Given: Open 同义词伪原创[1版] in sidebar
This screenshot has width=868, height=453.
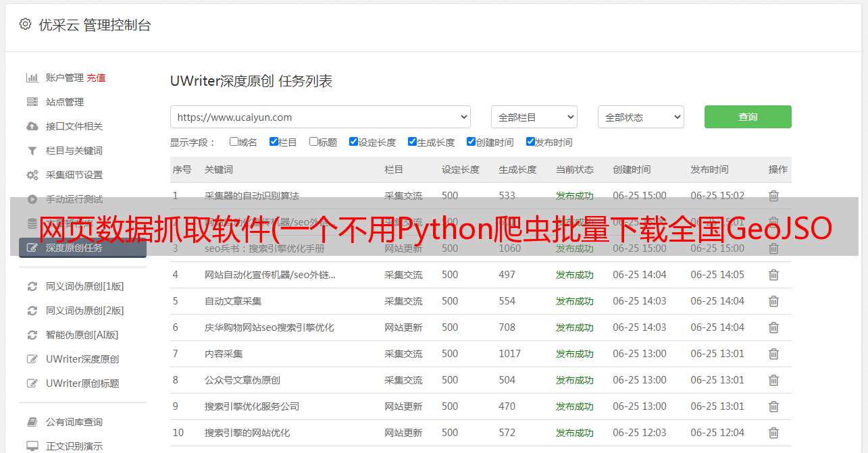Looking at the screenshot, I should [84, 286].
